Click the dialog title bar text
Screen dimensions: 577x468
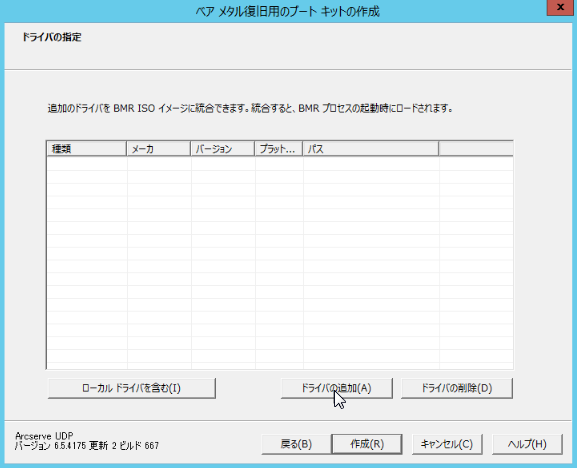[x=287, y=12]
